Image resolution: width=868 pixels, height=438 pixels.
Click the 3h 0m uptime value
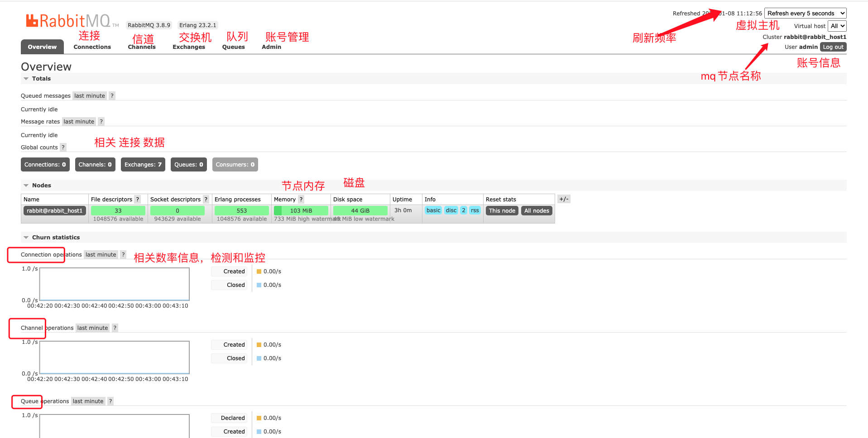pyautogui.click(x=403, y=210)
